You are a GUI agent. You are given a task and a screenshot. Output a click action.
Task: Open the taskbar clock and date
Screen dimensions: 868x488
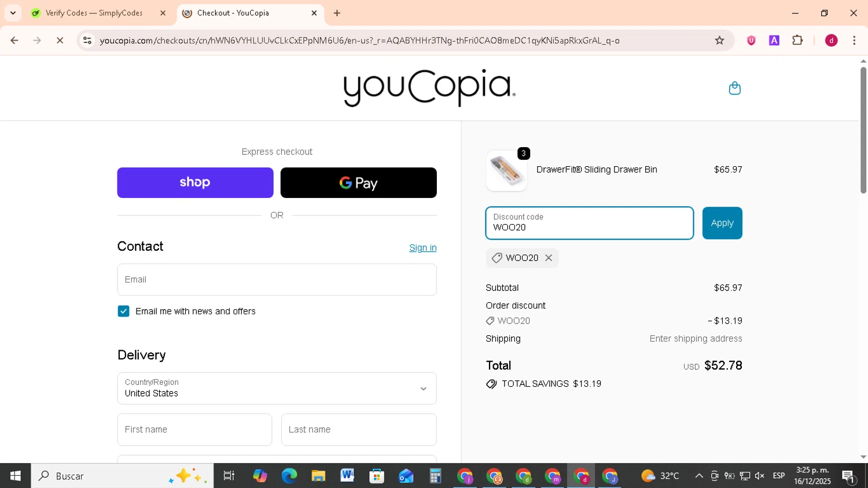pyautogui.click(x=812, y=476)
